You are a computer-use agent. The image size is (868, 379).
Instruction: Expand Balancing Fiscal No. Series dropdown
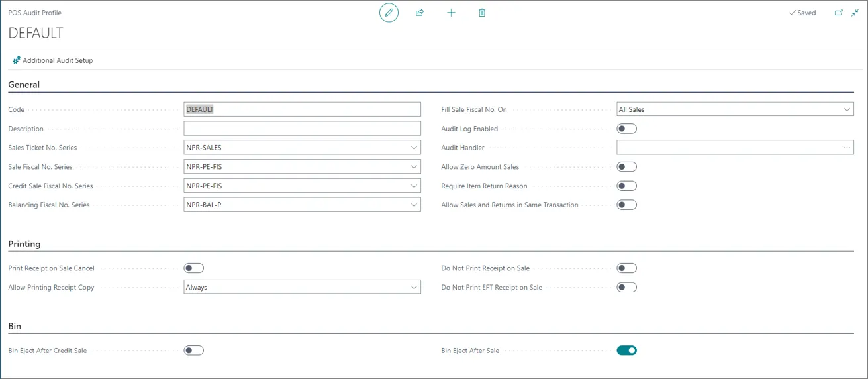point(414,205)
